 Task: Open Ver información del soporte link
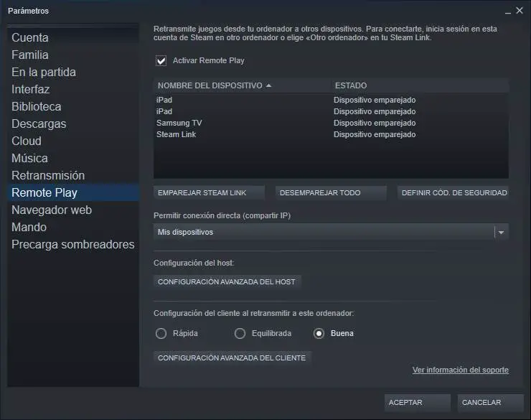(461, 370)
